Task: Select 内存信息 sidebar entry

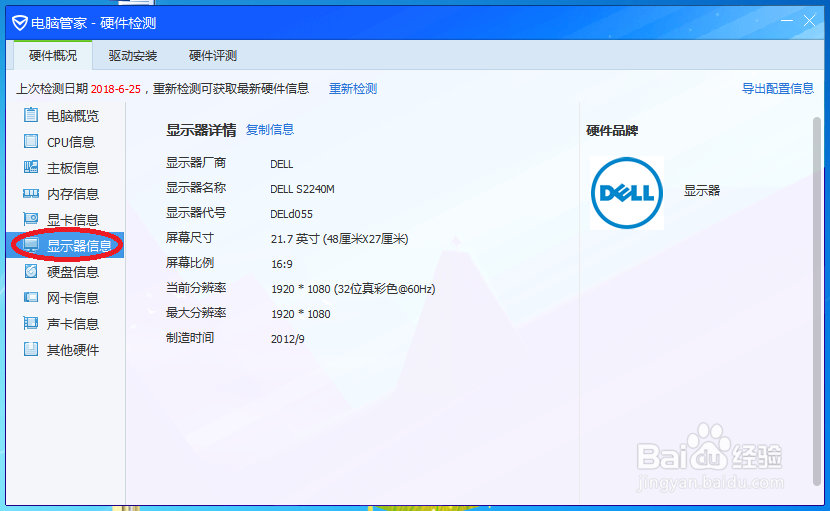Action: pyautogui.click(x=65, y=194)
